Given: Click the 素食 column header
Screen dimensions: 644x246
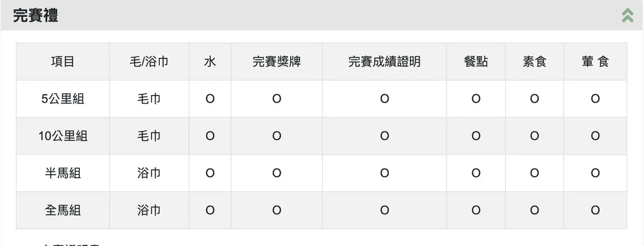Looking at the screenshot, I should pyautogui.click(x=534, y=61).
